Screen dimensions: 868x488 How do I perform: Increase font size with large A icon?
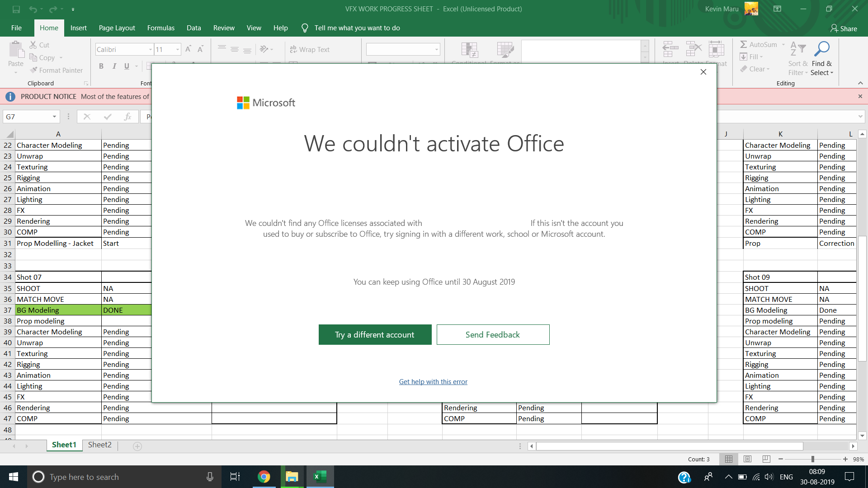click(x=188, y=49)
